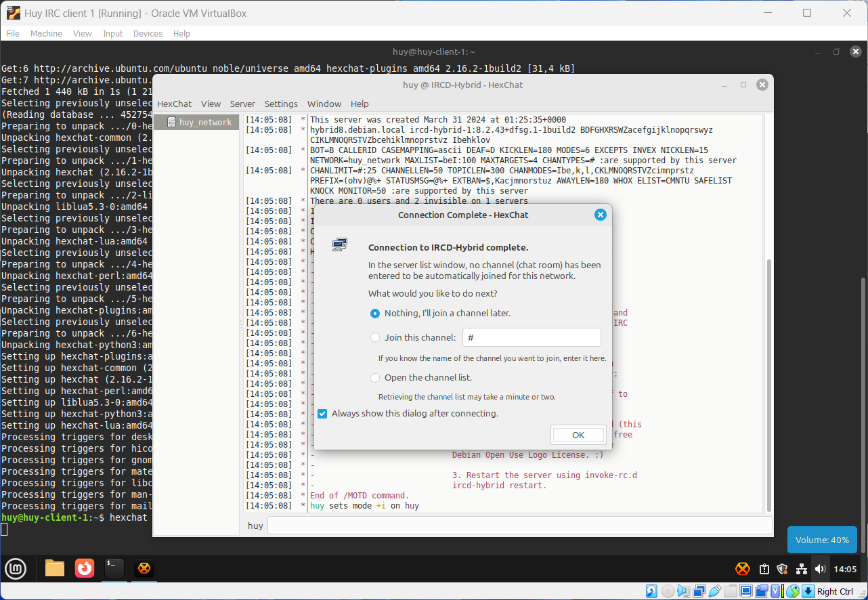Select 'Nothing, I'll join a channel later'
The width and height of the screenshot is (868, 600).
(x=375, y=314)
